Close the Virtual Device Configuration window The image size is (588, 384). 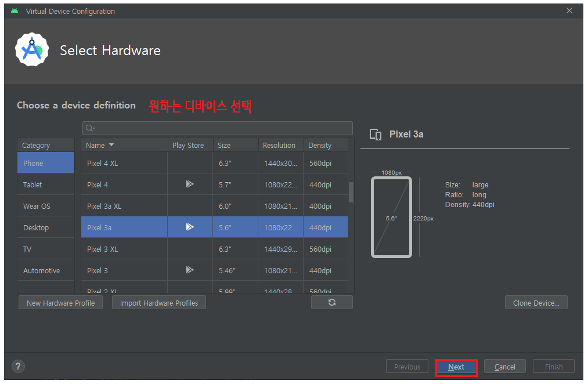(569, 10)
